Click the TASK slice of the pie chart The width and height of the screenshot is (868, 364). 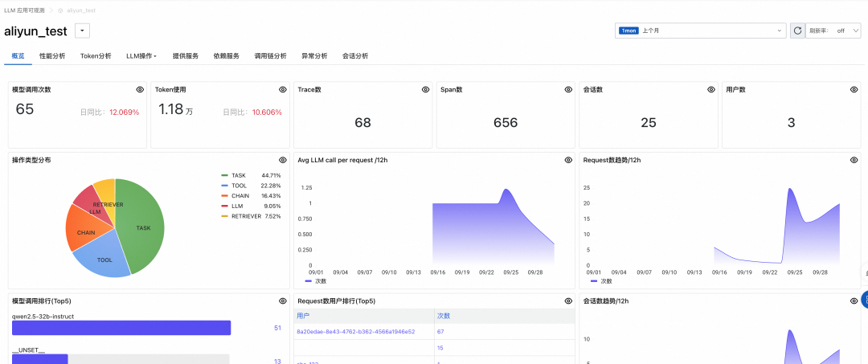[x=143, y=228]
